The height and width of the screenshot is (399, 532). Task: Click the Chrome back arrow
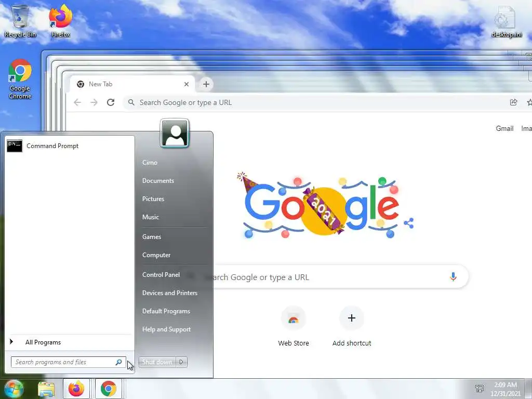77,102
